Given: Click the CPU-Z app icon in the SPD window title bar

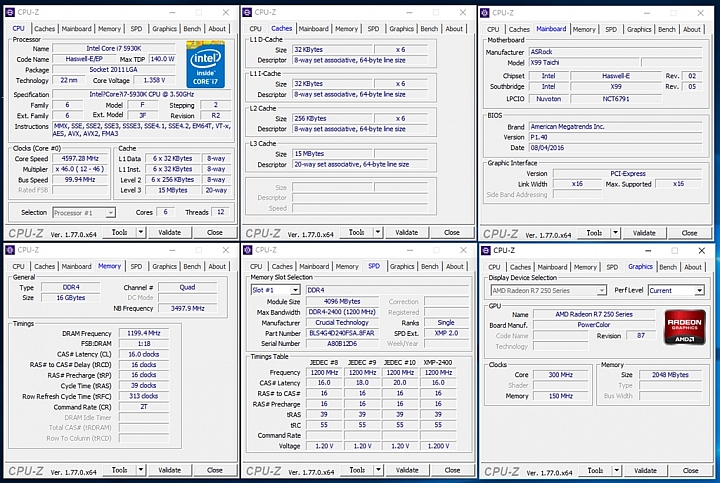Looking at the screenshot, I should [248, 250].
